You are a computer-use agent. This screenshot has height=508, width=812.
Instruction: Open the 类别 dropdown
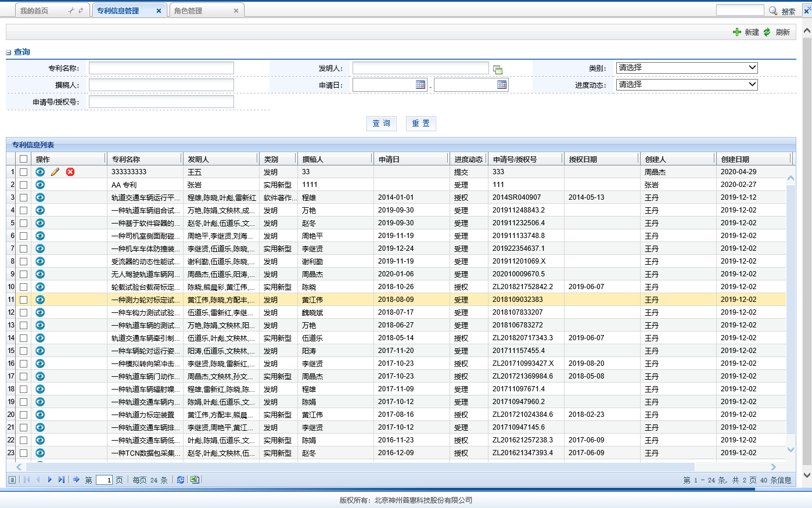click(687, 68)
